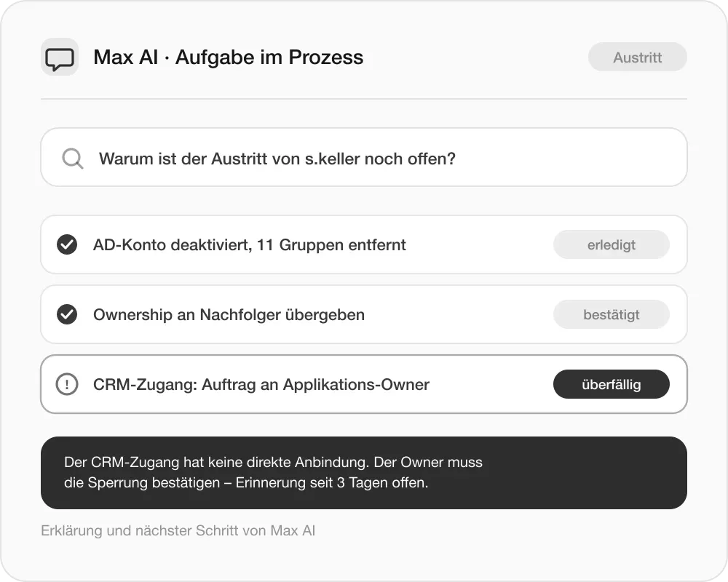Click the bestätigt status badge
Image resolution: width=728 pixels, height=582 pixels.
point(611,315)
